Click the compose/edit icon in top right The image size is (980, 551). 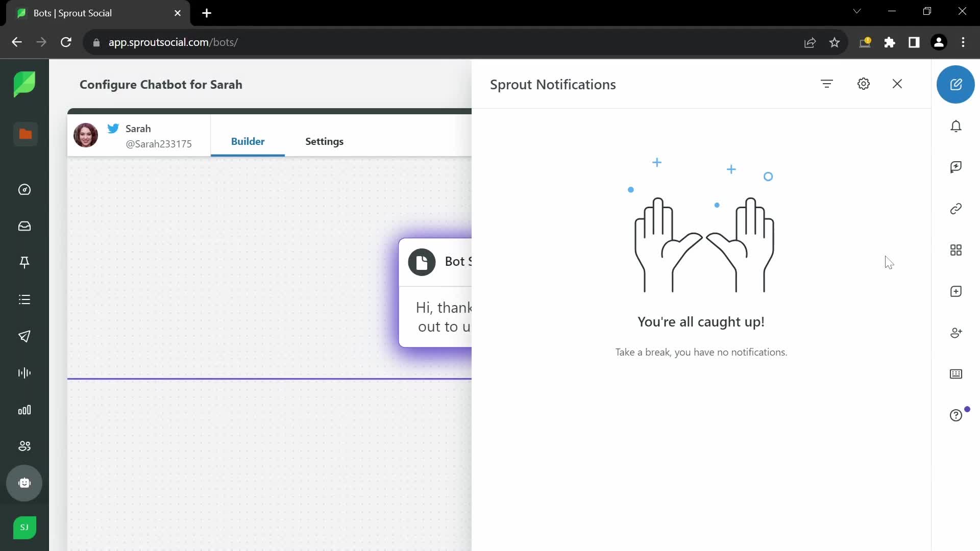(x=957, y=84)
